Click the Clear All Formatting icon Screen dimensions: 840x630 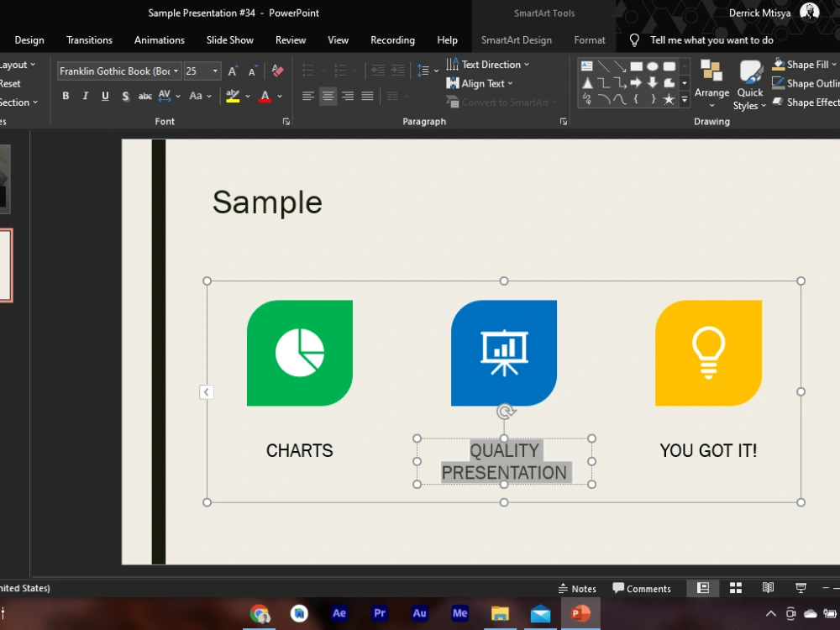click(x=277, y=71)
